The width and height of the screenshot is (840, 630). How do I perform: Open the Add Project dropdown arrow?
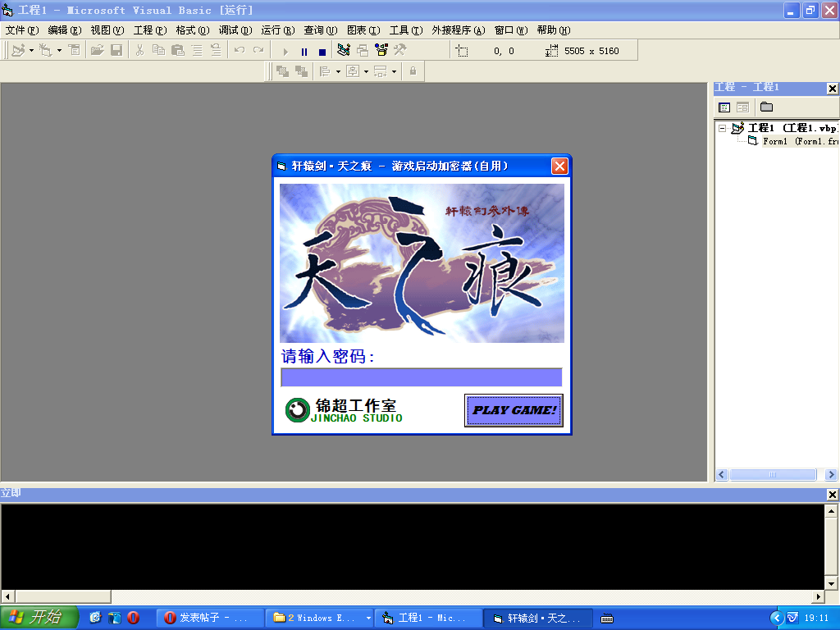point(32,50)
